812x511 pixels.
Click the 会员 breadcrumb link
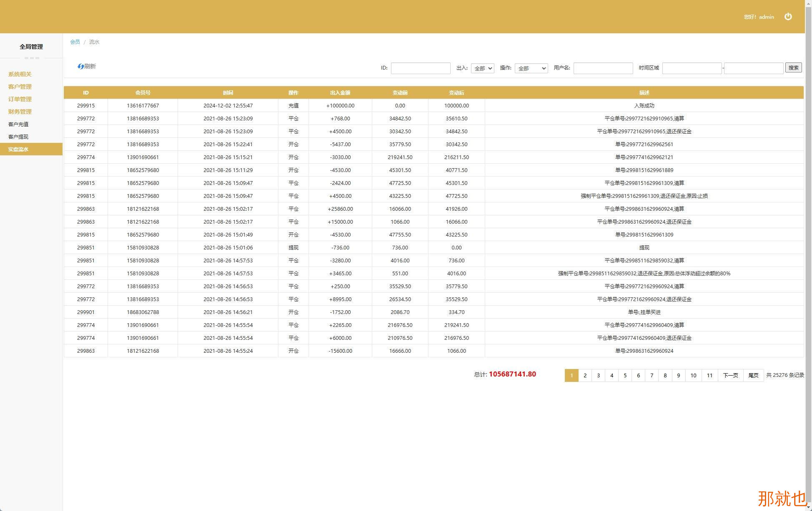point(75,42)
